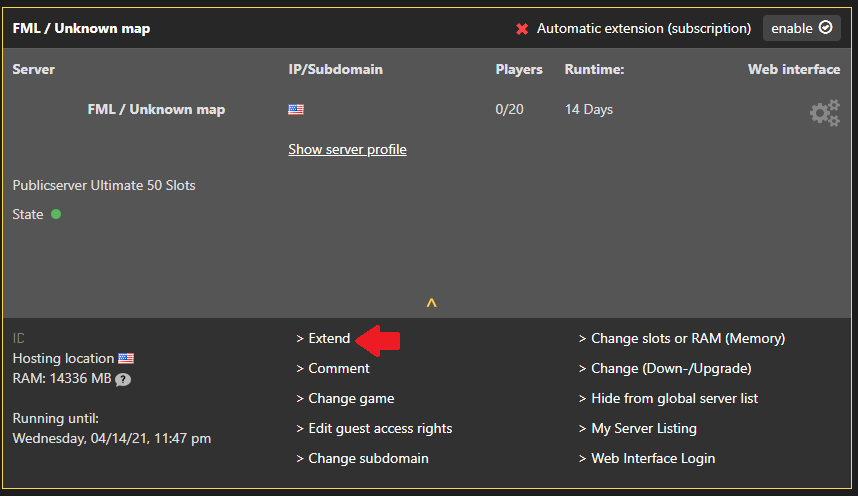Open the web interface gears icon
This screenshot has width=858, height=497.
[x=824, y=113]
